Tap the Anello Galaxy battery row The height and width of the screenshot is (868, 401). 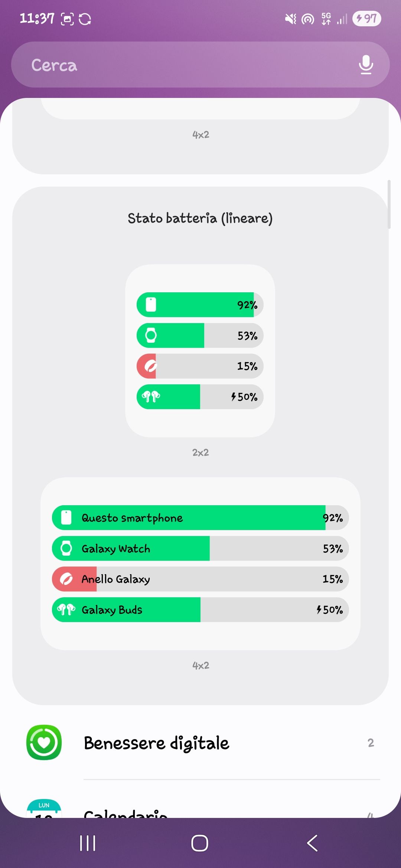point(200,579)
